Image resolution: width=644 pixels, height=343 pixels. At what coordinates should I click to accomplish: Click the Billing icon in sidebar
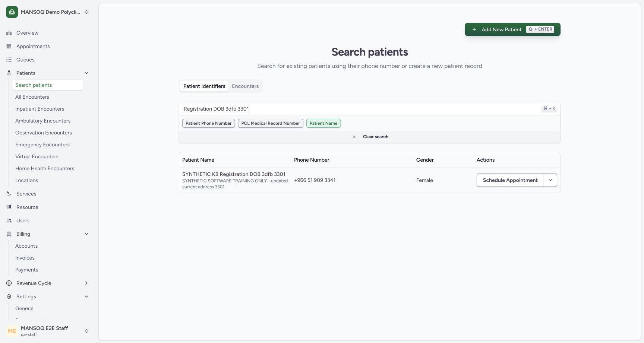[x=9, y=234]
